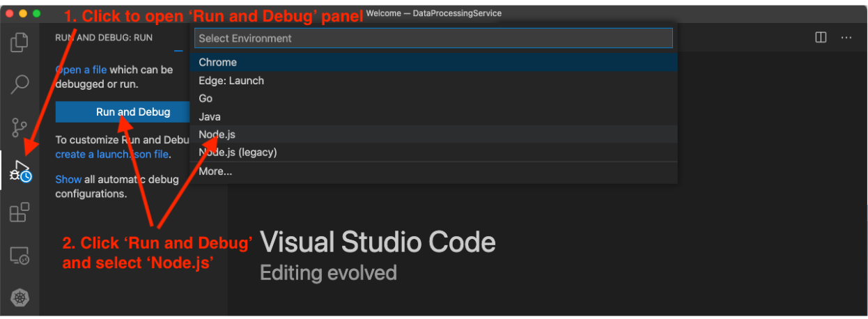
Task: Select Chrome from the environment list
Action: pyautogui.click(x=433, y=63)
